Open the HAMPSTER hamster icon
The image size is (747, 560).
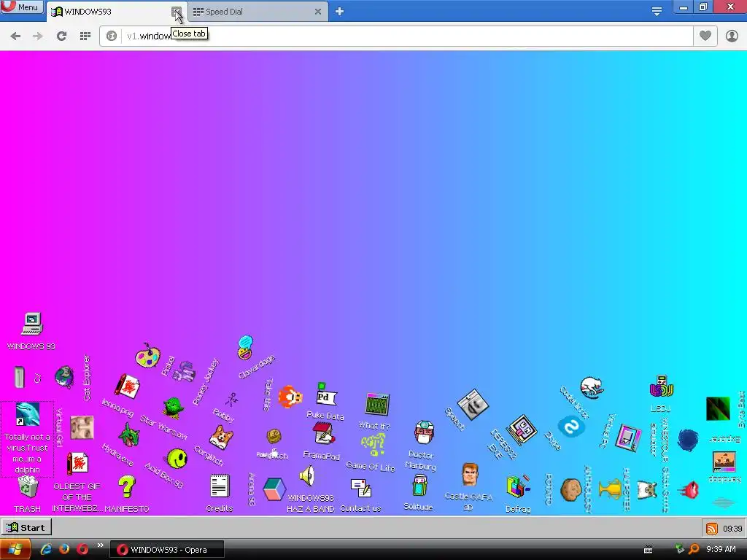coord(647,489)
